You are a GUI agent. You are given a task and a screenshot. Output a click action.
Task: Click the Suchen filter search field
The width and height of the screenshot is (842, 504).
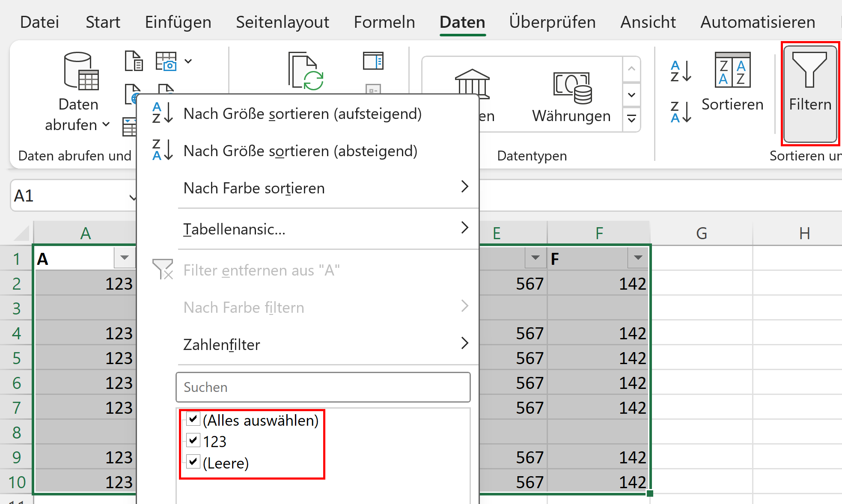(323, 387)
